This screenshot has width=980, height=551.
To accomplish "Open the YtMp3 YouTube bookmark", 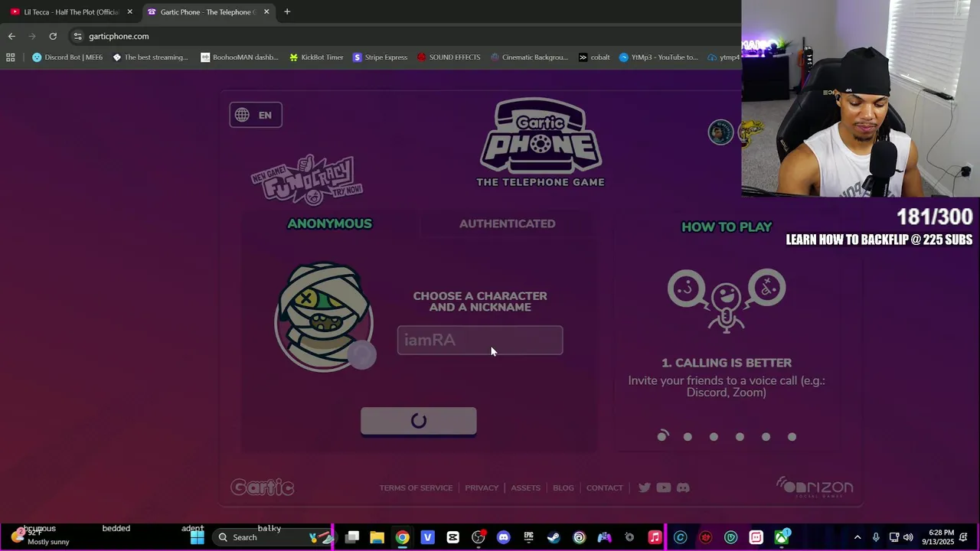I will (658, 57).
